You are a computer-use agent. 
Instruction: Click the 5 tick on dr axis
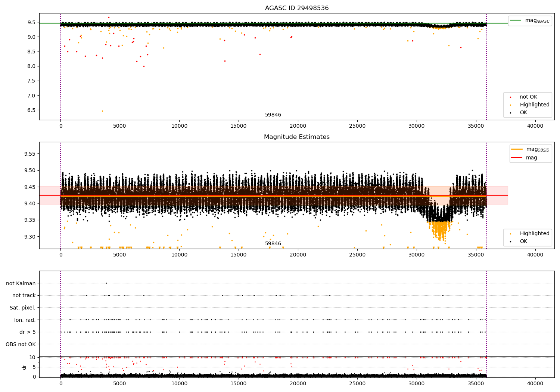[34, 367]
